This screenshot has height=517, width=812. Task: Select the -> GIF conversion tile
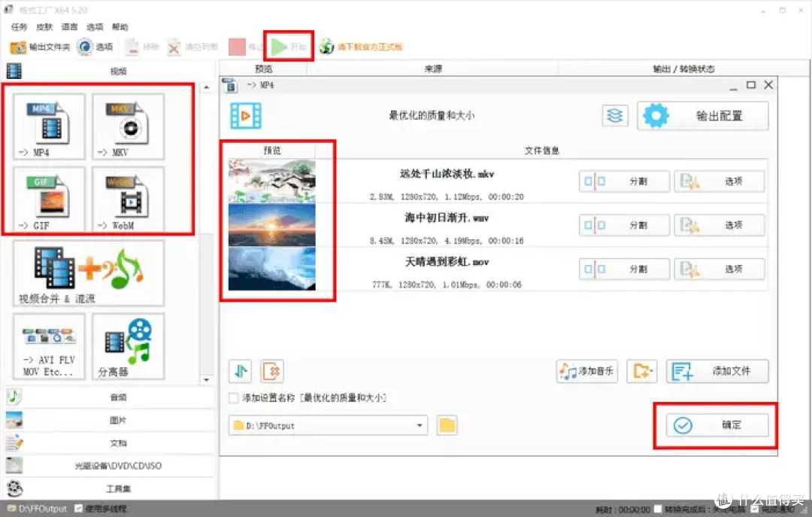[49, 199]
